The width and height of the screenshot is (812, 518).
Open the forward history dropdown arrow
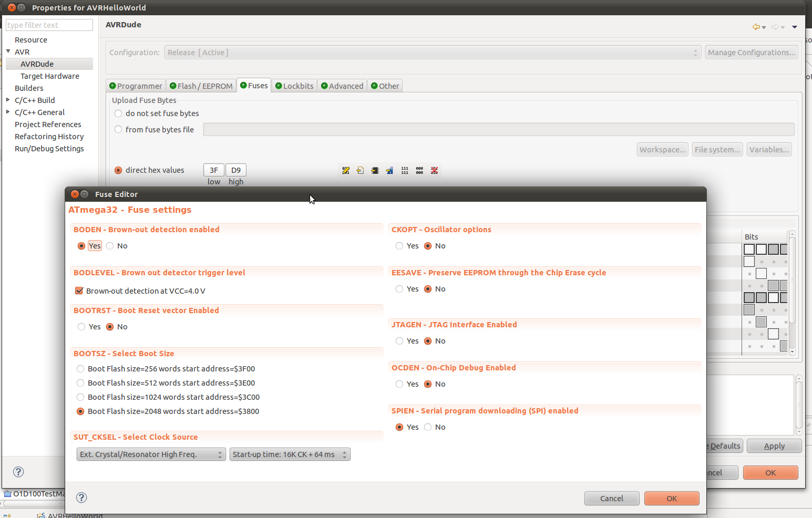(783, 27)
